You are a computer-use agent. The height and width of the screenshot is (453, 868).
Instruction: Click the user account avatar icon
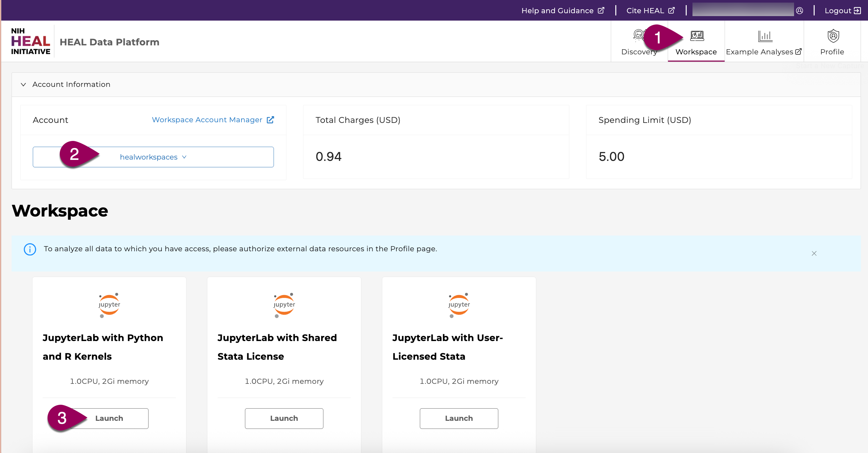pyautogui.click(x=799, y=11)
